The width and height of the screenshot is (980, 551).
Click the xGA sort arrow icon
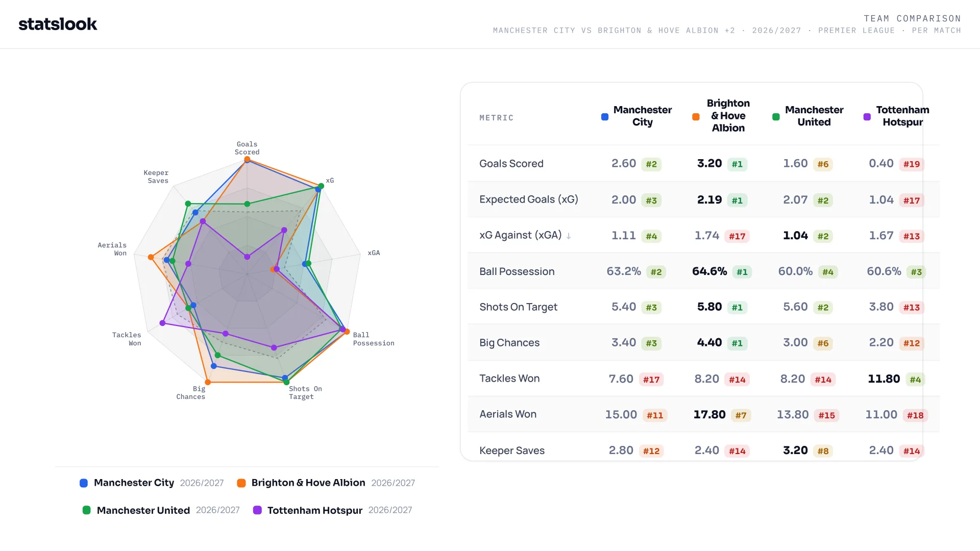pyautogui.click(x=569, y=236)
